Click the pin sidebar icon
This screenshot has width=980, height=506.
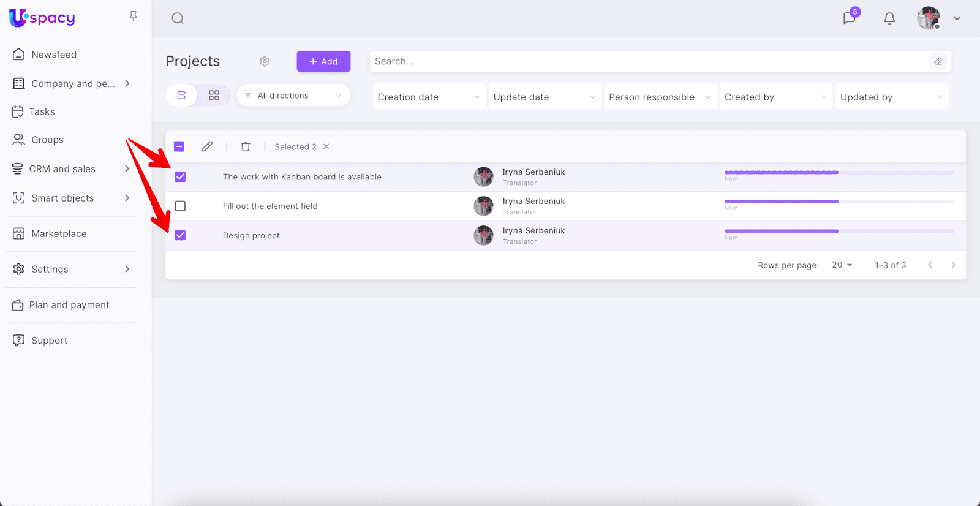click(133, 17)
